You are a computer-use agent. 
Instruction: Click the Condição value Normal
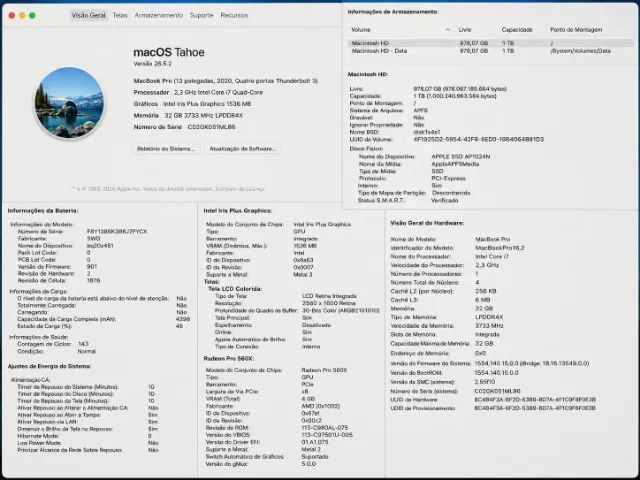click(x=87, y=351)
